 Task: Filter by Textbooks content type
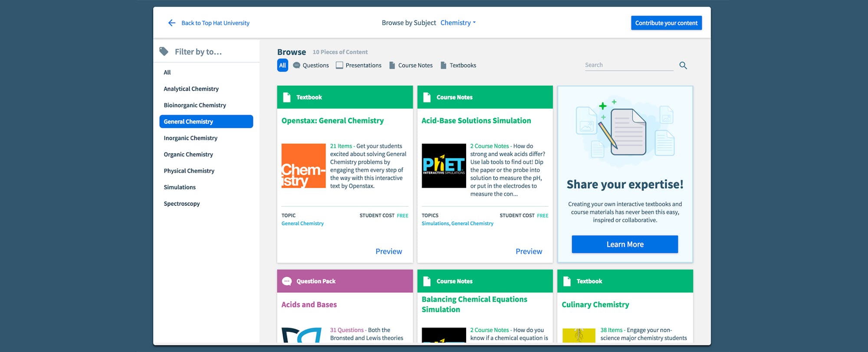[458, 65]
